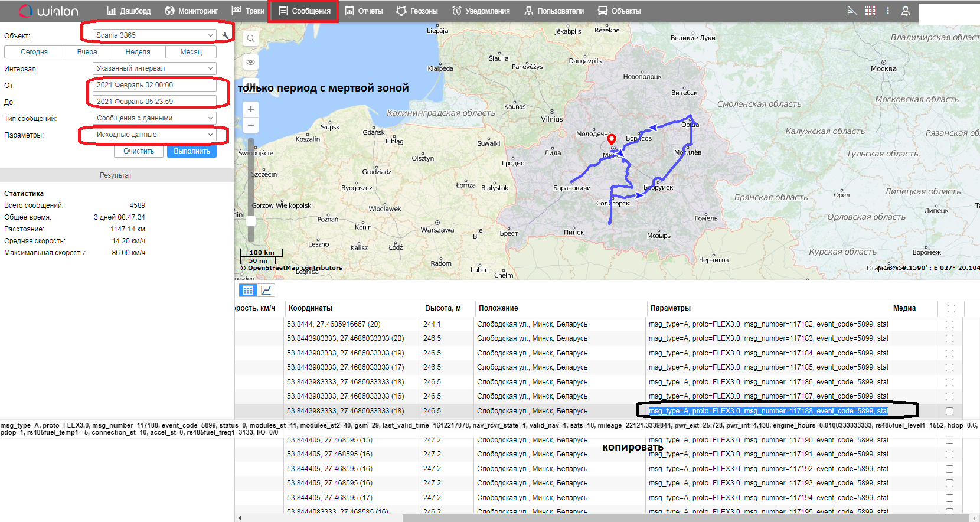The width and height of the screenshot is (980, 522).
Task: Check the select-all checkbox in Медиа header
Action: click(x=951, y=308)
